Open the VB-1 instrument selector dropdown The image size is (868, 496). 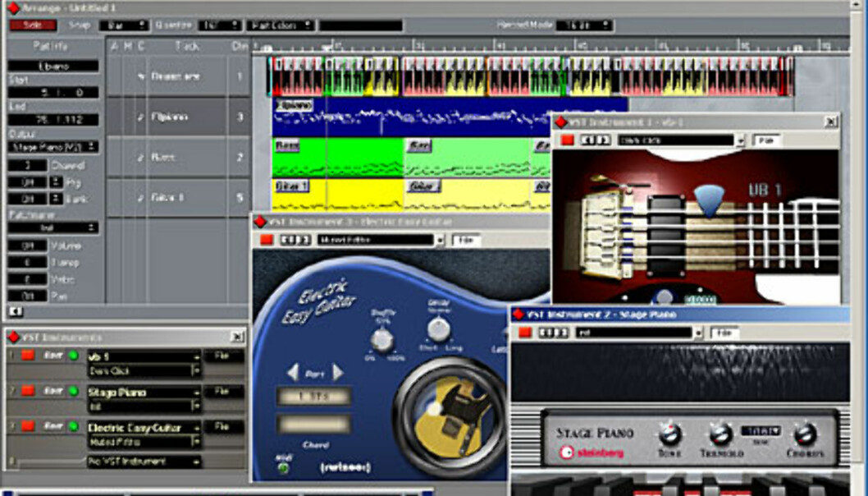[x=144, y=357]
